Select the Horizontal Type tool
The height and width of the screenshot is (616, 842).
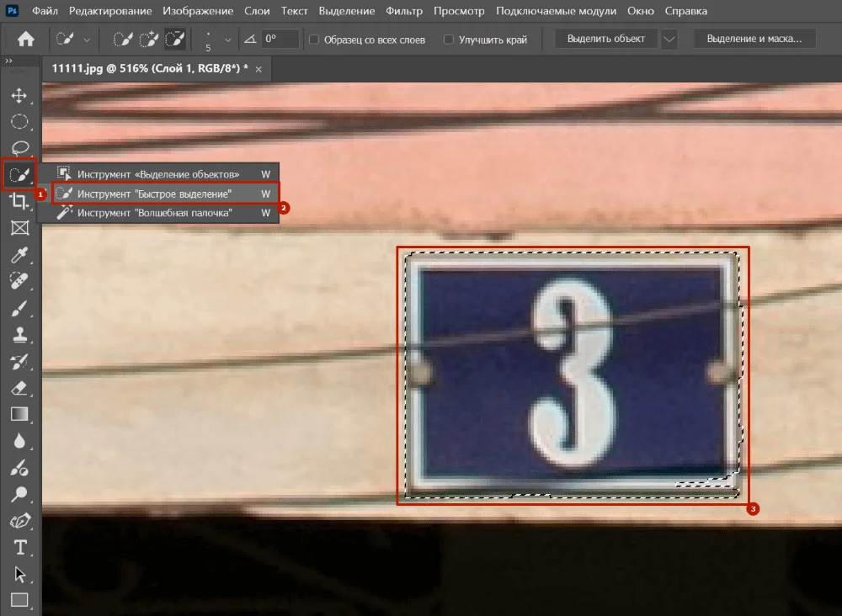[x=19, y=548]
